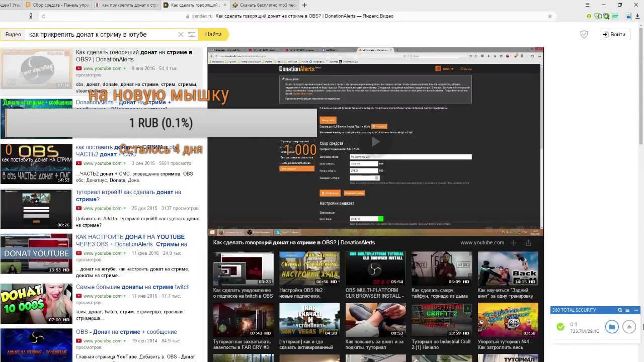
Task: Click '360 TOTAL SECURITY' widget title
Action: pos(574,310)
